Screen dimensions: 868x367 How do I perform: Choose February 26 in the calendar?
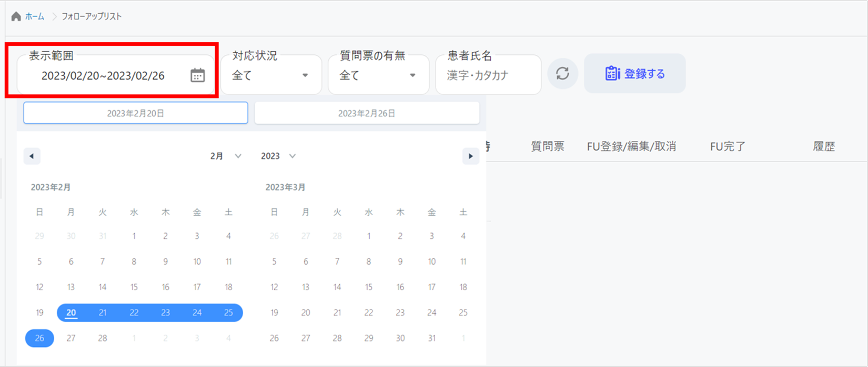[39, 338]
